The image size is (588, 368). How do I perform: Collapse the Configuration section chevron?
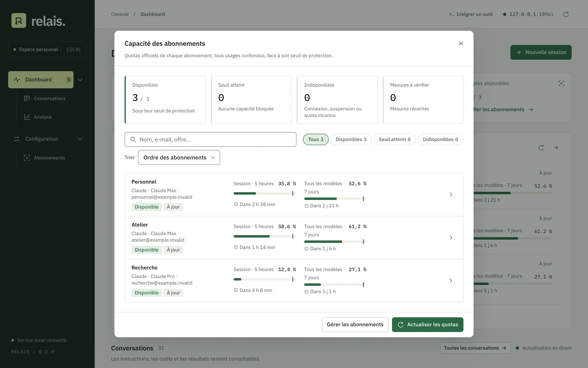(x=80, y=139)
